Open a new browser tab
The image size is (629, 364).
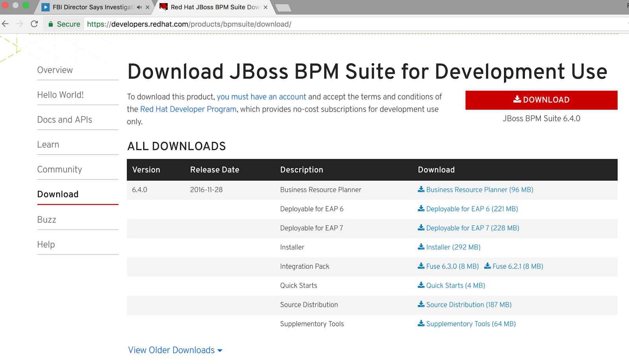(x=283, y=7)
